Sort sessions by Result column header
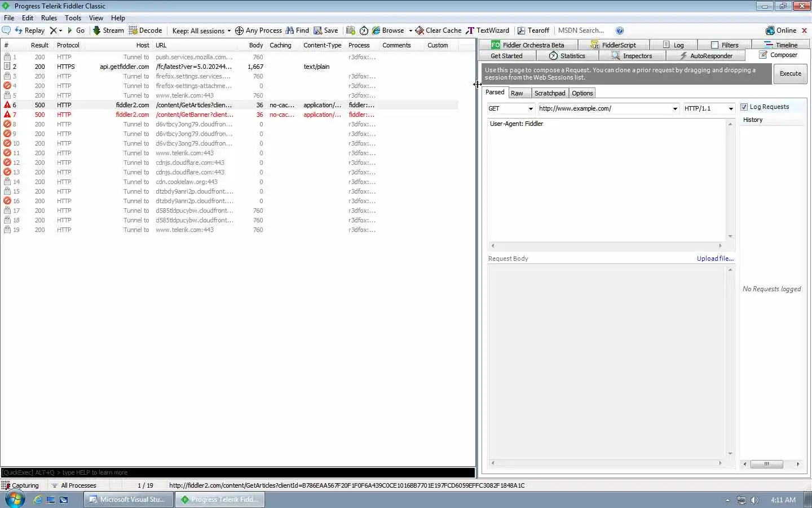812x508 pixels. pos(39,45)
